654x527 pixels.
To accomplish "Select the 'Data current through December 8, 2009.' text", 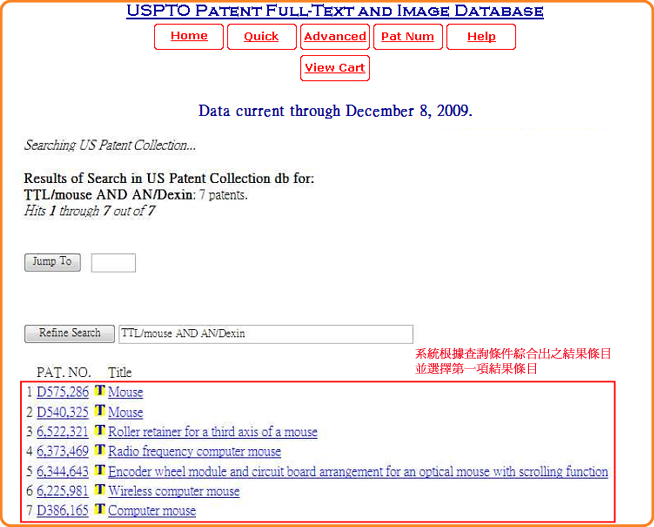I will 335,111.
